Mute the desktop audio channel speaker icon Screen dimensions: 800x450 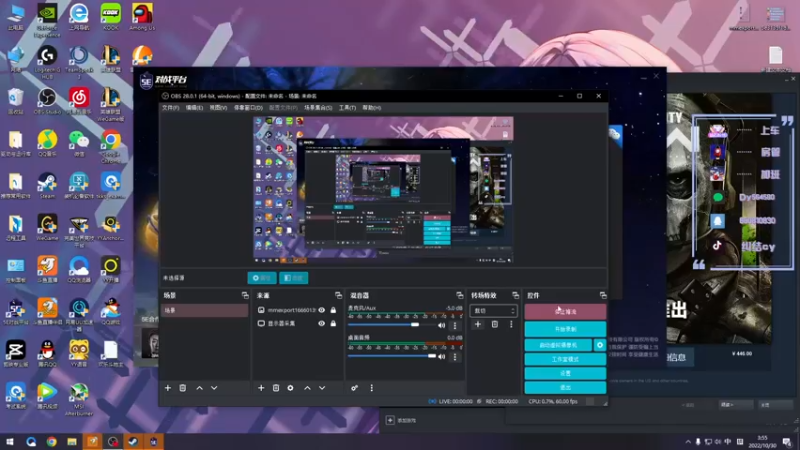tap(441, 357)
